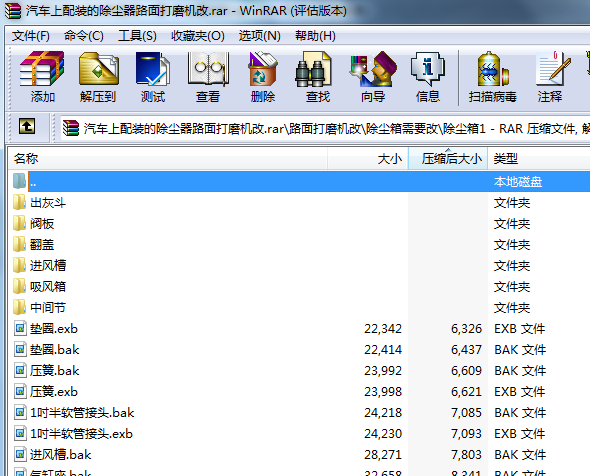
Task: Click 本地磁盘 type cell
Action: (518, 182)
